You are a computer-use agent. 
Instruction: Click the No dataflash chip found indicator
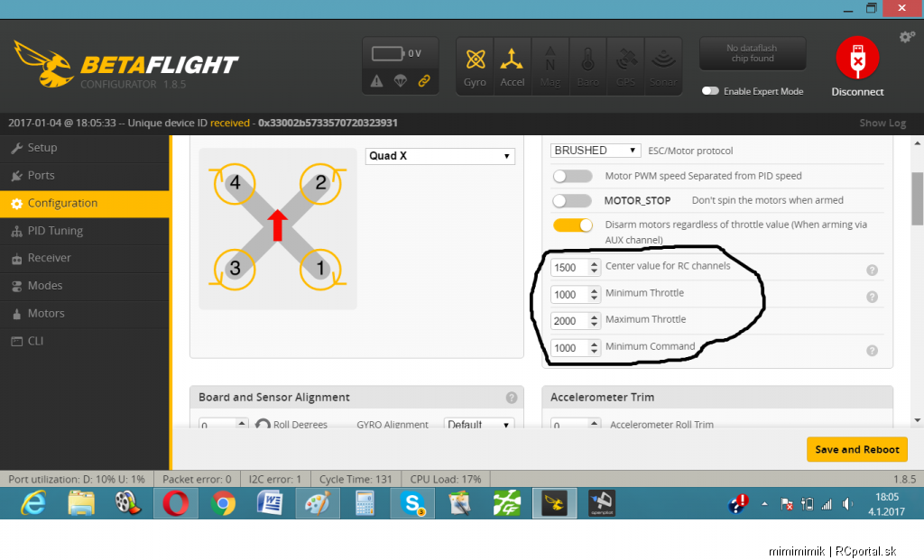point(753,53)
